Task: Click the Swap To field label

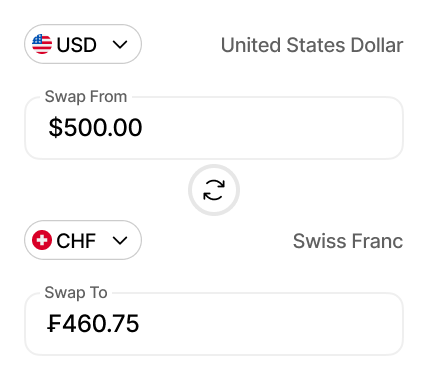Action: click(76, 293)
